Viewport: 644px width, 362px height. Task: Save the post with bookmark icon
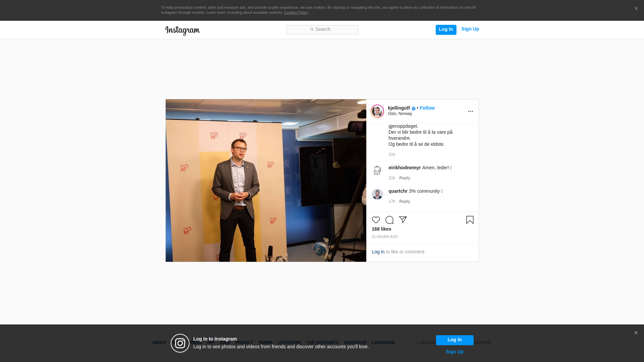(x=470, y=220)
